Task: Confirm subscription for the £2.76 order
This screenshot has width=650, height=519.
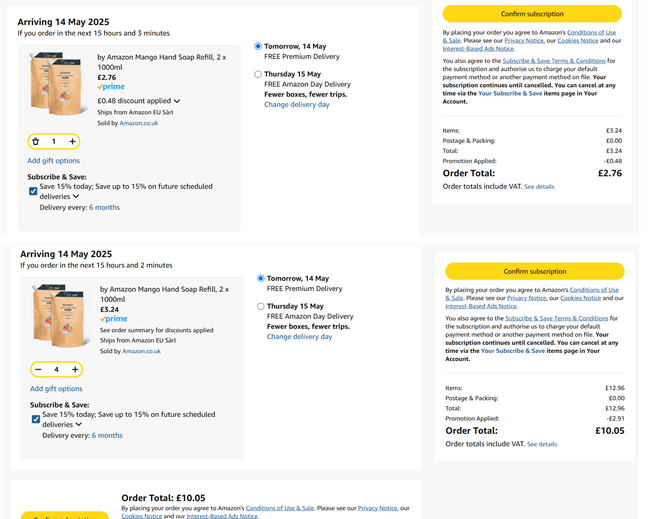Action: 532,14
